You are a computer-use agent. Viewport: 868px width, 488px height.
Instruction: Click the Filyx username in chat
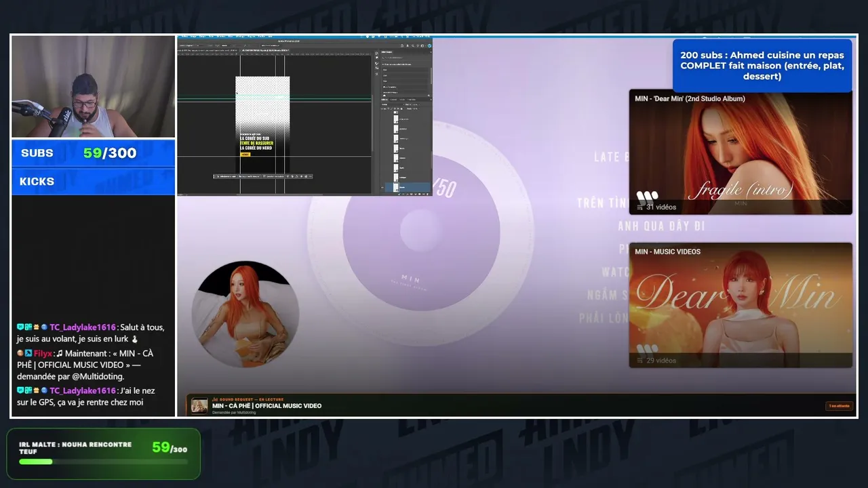click(43, 354)
